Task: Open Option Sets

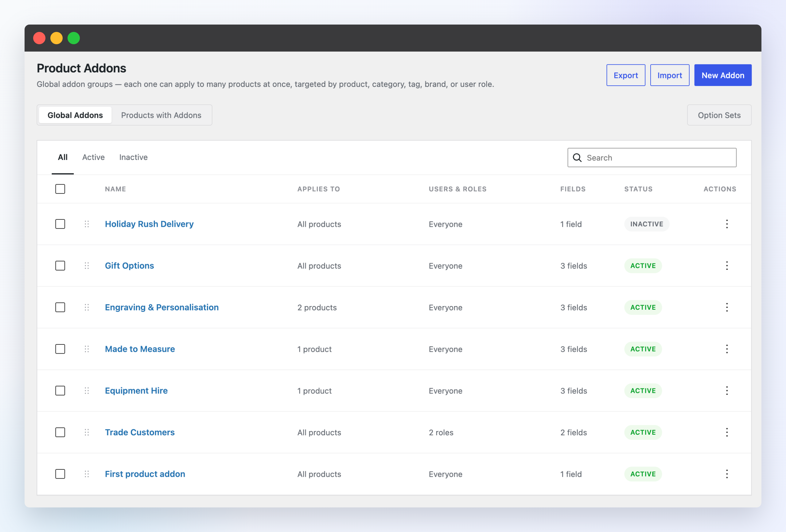Action: [719, 115]
